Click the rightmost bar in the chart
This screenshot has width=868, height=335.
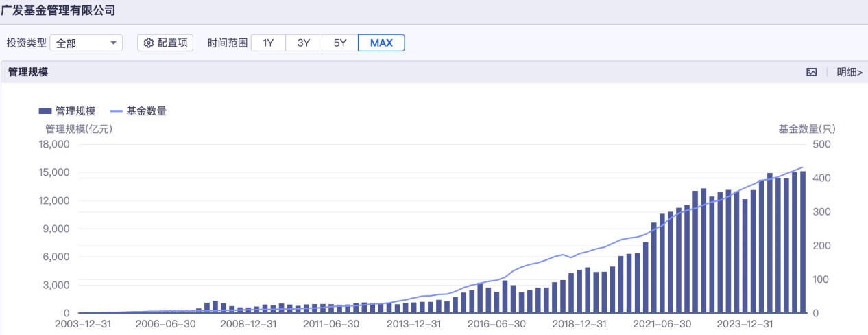(802, 242)
